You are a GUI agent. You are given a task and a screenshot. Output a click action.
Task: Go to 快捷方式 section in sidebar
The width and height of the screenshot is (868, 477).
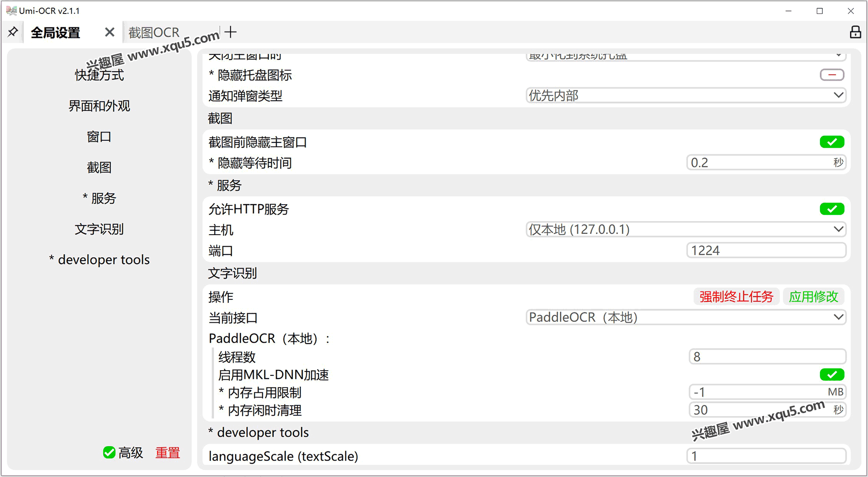[x=99, y=75]
